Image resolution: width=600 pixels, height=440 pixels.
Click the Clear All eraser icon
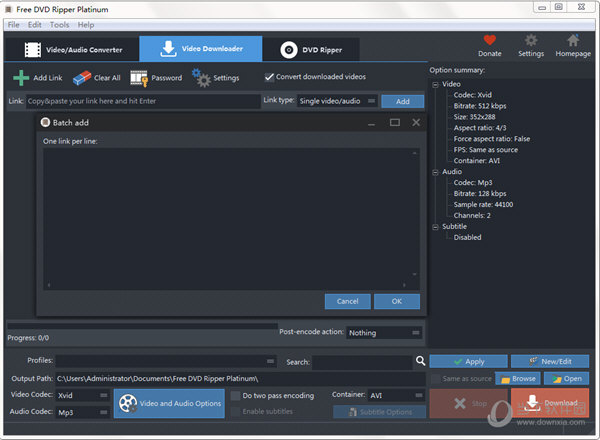(82, 78)
